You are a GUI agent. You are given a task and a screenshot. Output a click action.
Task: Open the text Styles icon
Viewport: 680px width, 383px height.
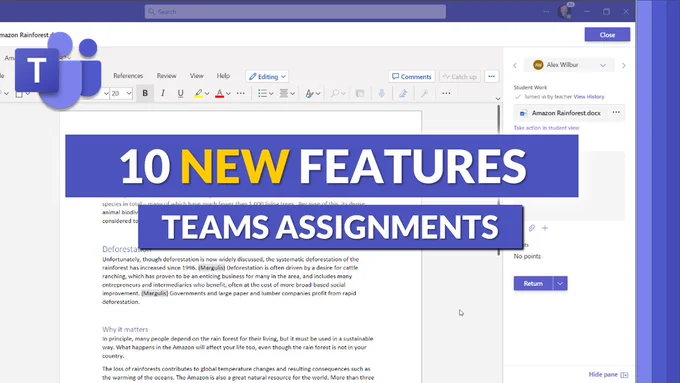[309, 93]
